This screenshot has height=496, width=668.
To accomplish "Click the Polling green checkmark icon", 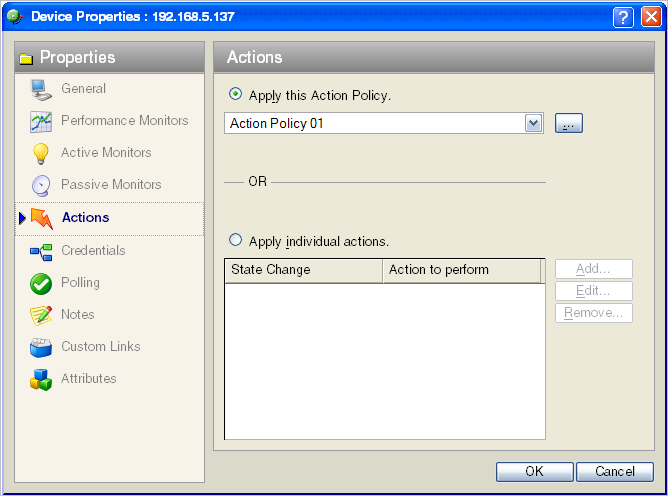I will click(x=41, y=284).
